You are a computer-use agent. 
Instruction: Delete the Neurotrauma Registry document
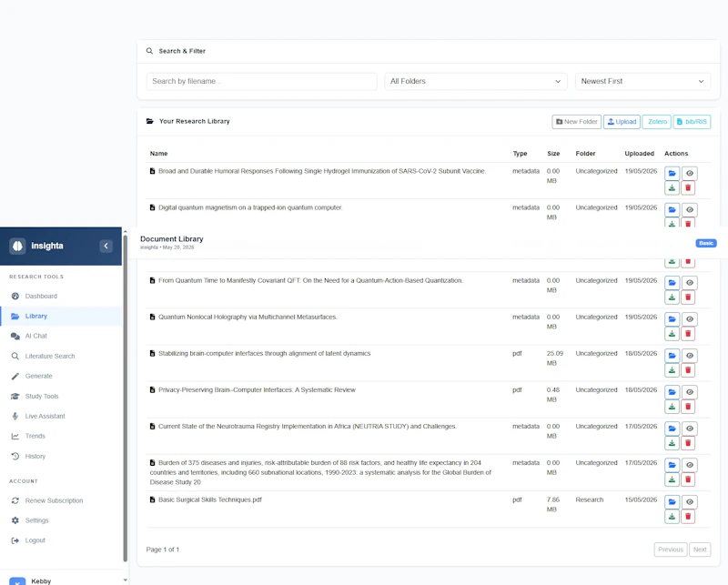(688, 443)
